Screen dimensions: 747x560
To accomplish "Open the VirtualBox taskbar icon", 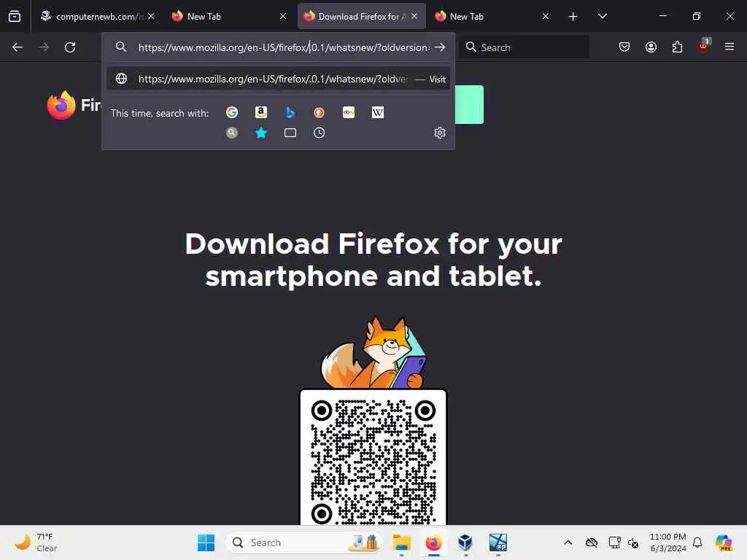I will click(465, 542).
